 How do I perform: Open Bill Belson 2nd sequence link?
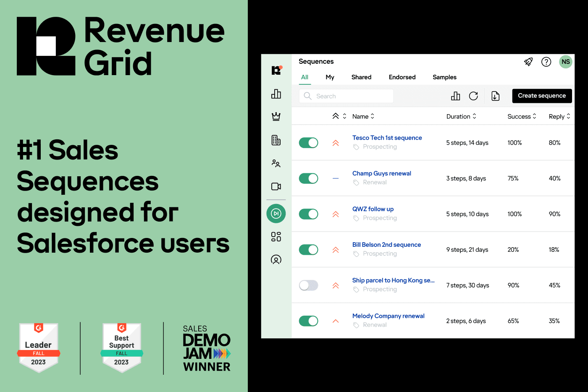click(387, 245)
